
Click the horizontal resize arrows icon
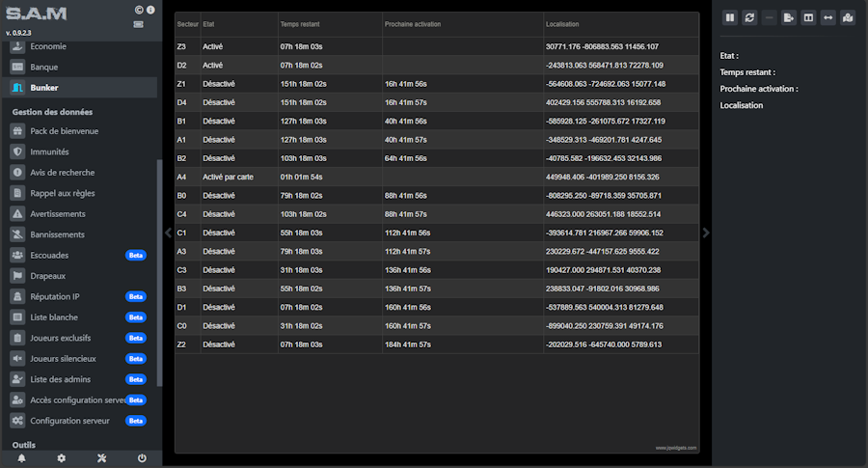827,17
